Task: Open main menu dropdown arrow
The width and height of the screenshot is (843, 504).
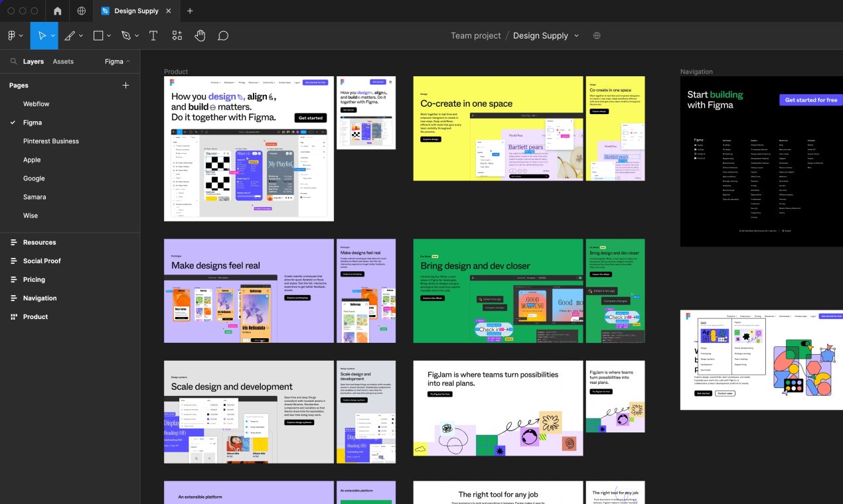Action: (21, 36)
